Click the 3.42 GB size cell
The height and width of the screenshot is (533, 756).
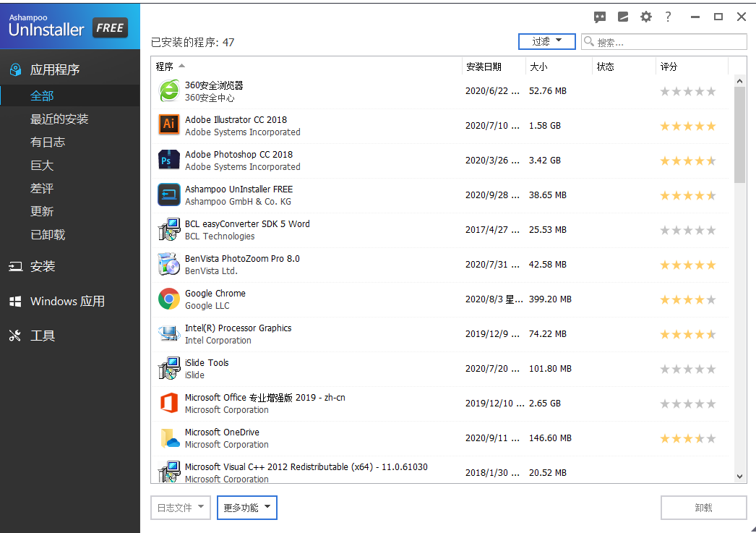pos(545,160)
